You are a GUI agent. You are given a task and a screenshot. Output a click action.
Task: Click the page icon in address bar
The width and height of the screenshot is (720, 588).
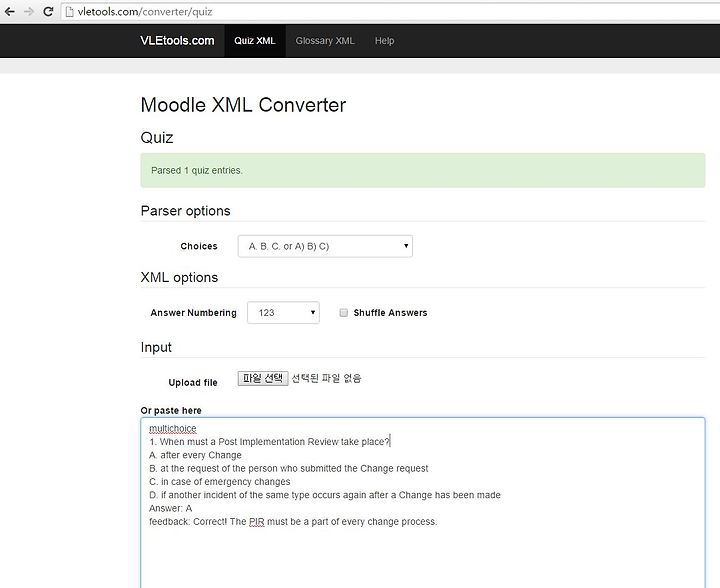pyautogui.click(x=69, y=12)
